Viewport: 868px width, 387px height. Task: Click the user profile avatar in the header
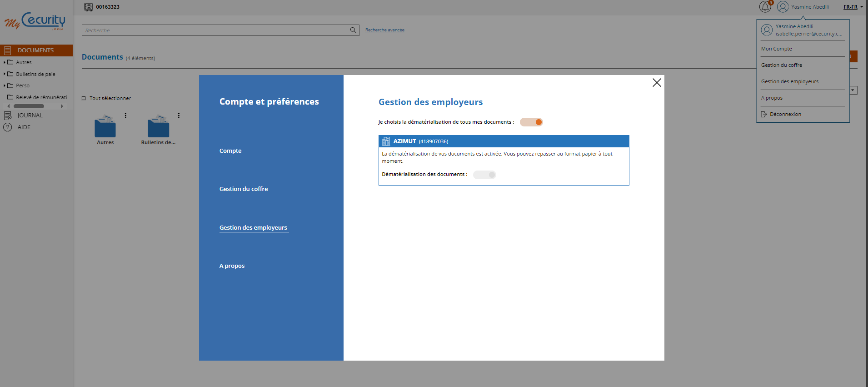pos(783,7)
